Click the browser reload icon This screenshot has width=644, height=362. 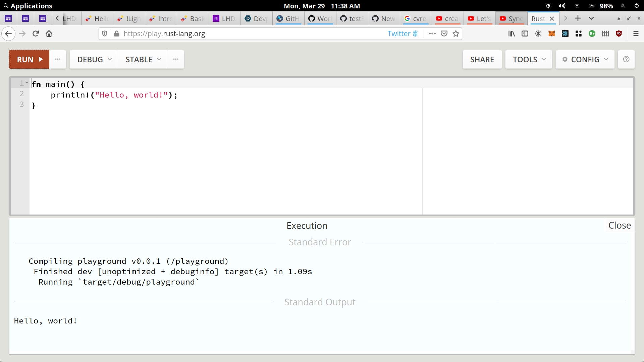36,34
